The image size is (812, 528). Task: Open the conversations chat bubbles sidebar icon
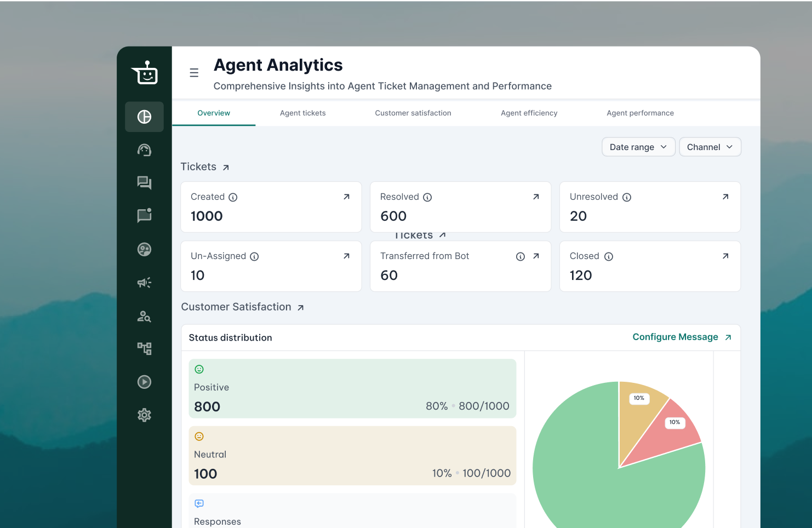coord(144,183)
